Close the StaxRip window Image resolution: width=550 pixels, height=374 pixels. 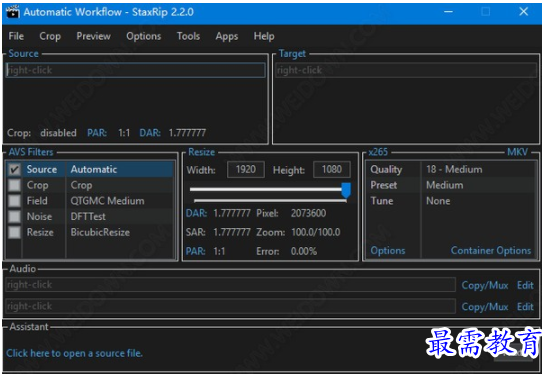(x=524, y=12)
